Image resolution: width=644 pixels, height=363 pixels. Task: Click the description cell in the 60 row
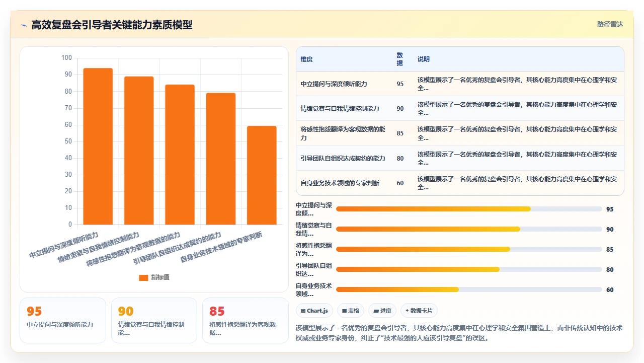click(517, 183)
